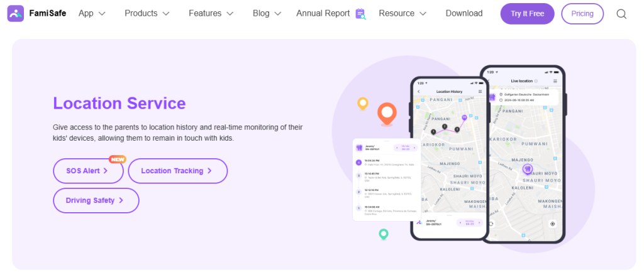Tap the back arrow in Location History phone
644x275 pixels.
point(419,92)
